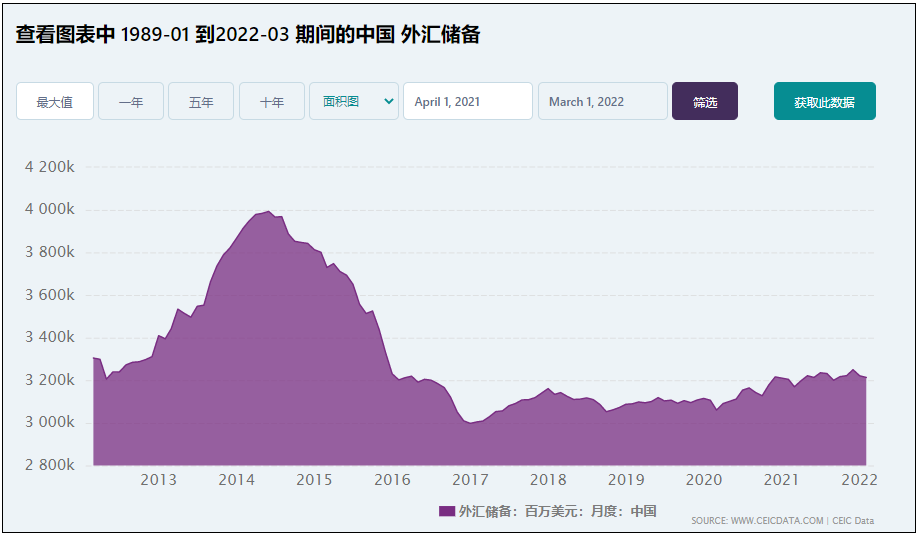Expand the chevron arrow beside 面积图
Viewport: 918px width, 537px height.
click(x=388, y=101)
